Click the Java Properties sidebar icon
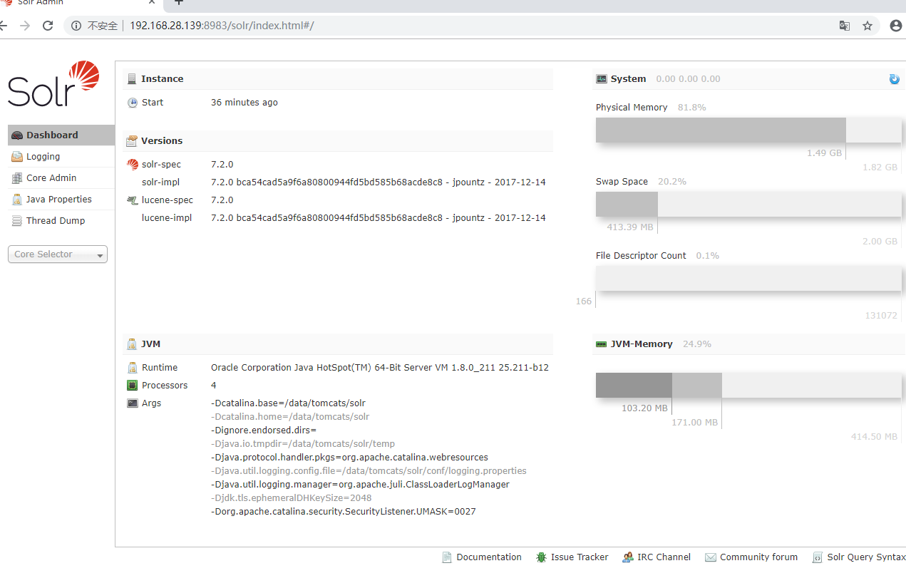The image size is (906, 588). point(18,199)
